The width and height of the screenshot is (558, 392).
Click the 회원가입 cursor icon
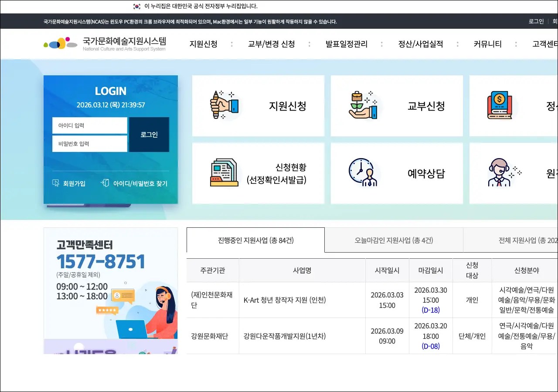(x=56, y=183)
